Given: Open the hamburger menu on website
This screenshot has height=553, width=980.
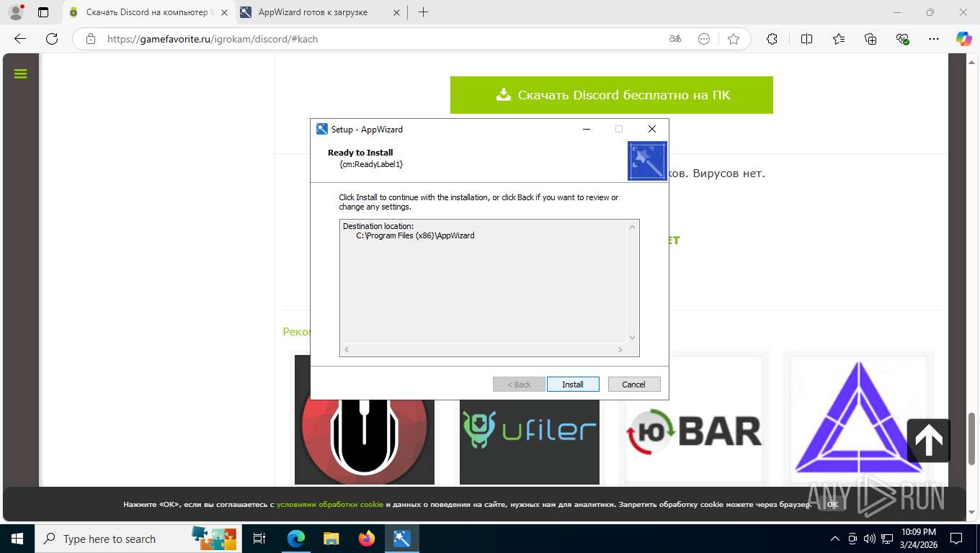Looking at the screenshot, I should pos(20,73).
